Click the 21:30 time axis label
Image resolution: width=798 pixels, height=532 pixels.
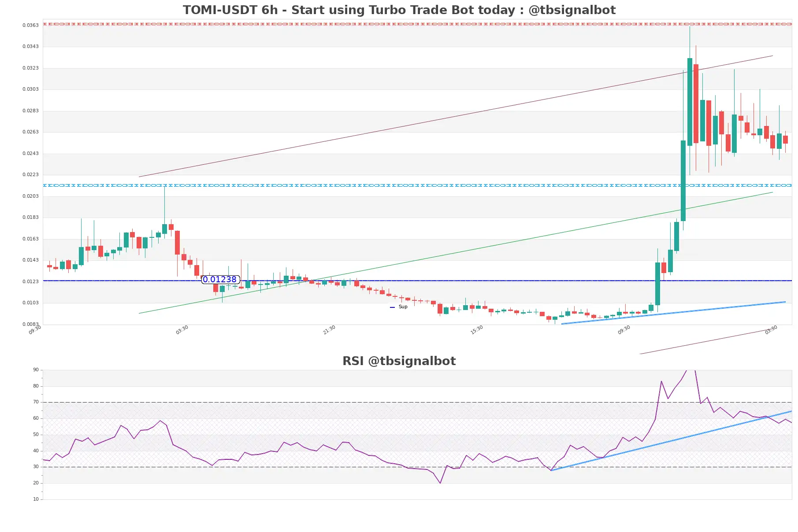pyautogui.click(x=329, y=330)
